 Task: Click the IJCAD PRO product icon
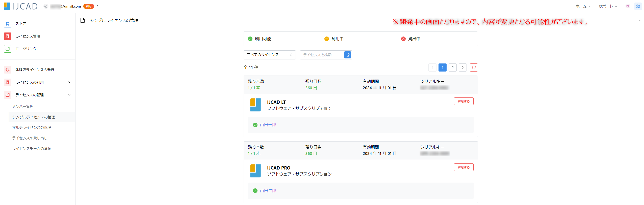click(x=255, y=171)
